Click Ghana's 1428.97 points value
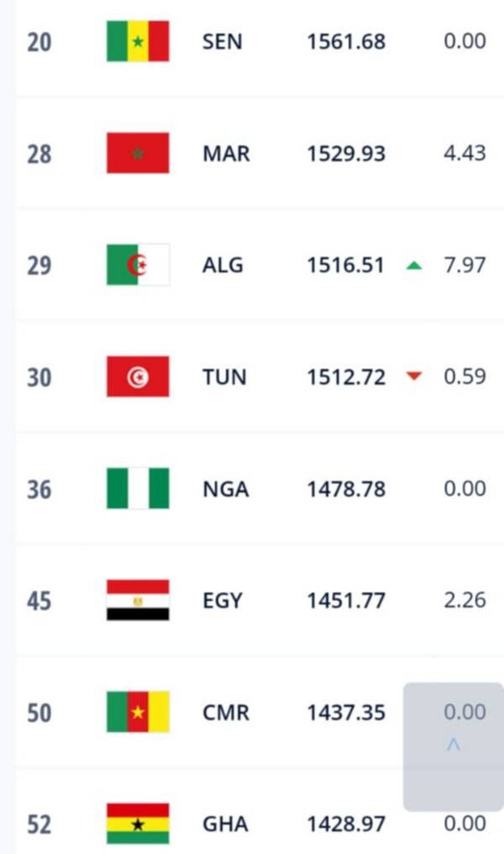The image size is (504, 854). pos(346,825)
